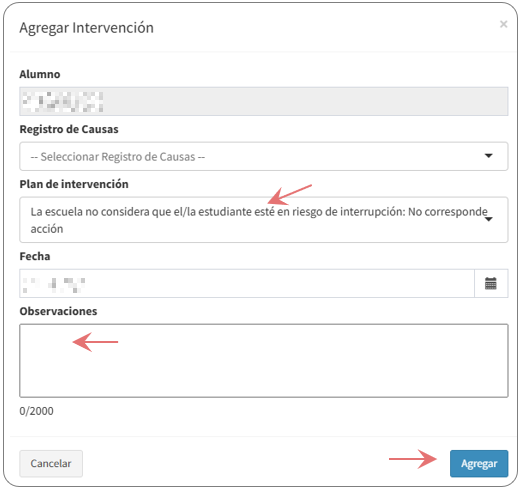The height and width of the screenshot is (489, 521).
Task: Click the Agregar Intervención dialog title
Action: point(87,28)
